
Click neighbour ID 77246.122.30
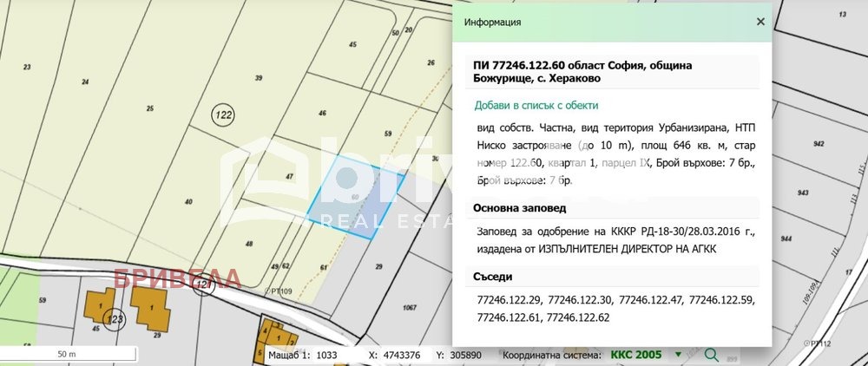(581, 300)
